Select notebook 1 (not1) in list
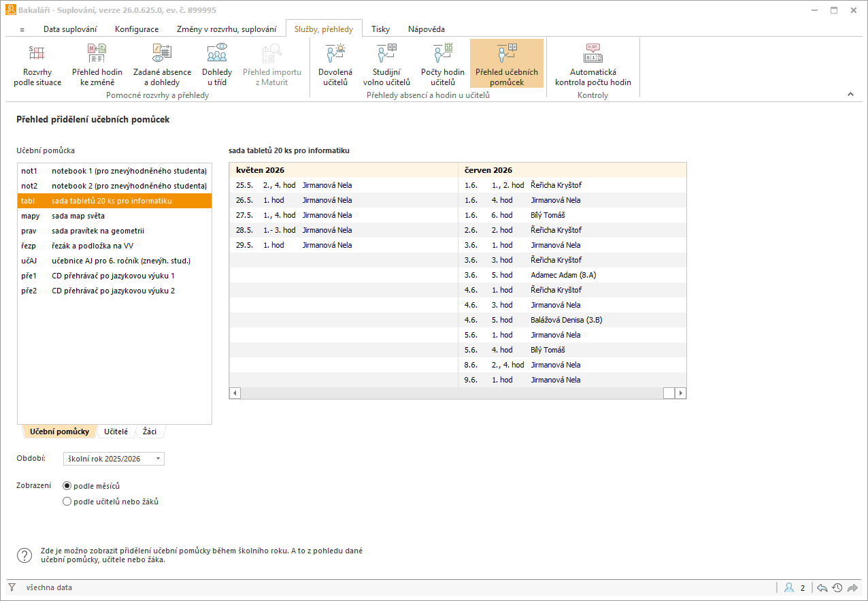The image size is (868, 601). pos(114,171)
